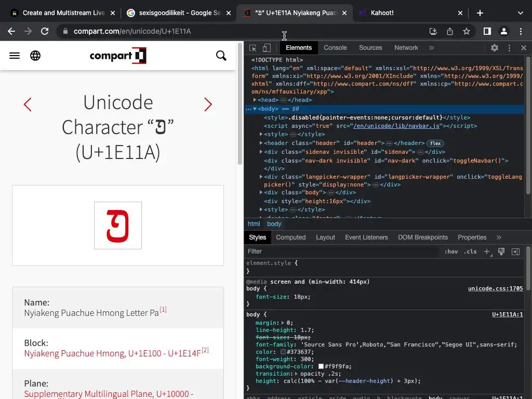Click the Styles filter input

(341, 251)
